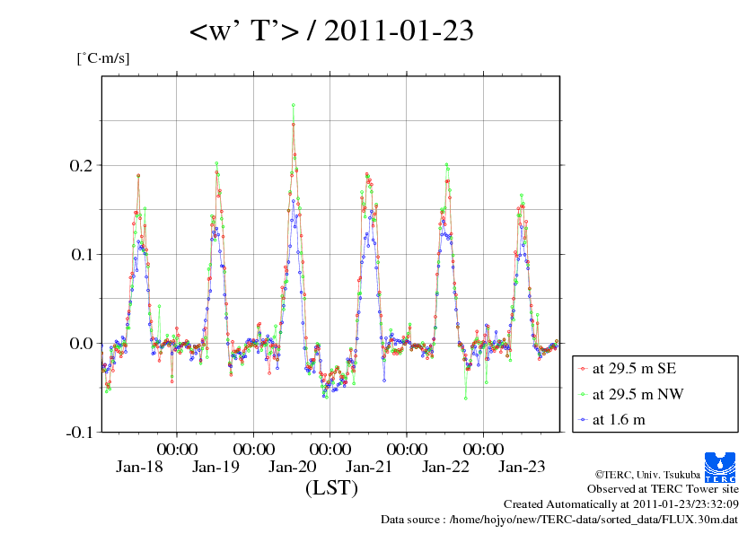This screenshot has height=534, width=756.
Task: Click the y-axis value 0.2
Action: click(x=81, y=165)
